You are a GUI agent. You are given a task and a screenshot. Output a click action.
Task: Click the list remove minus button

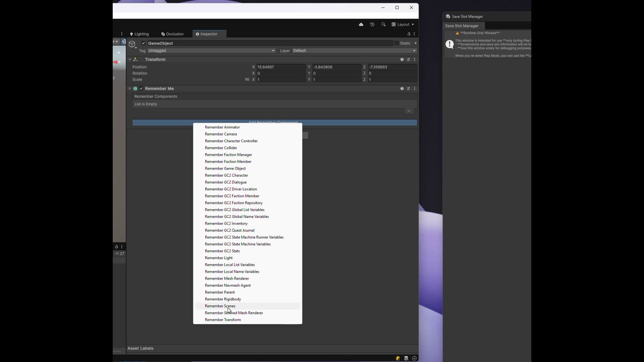(409, 111)
